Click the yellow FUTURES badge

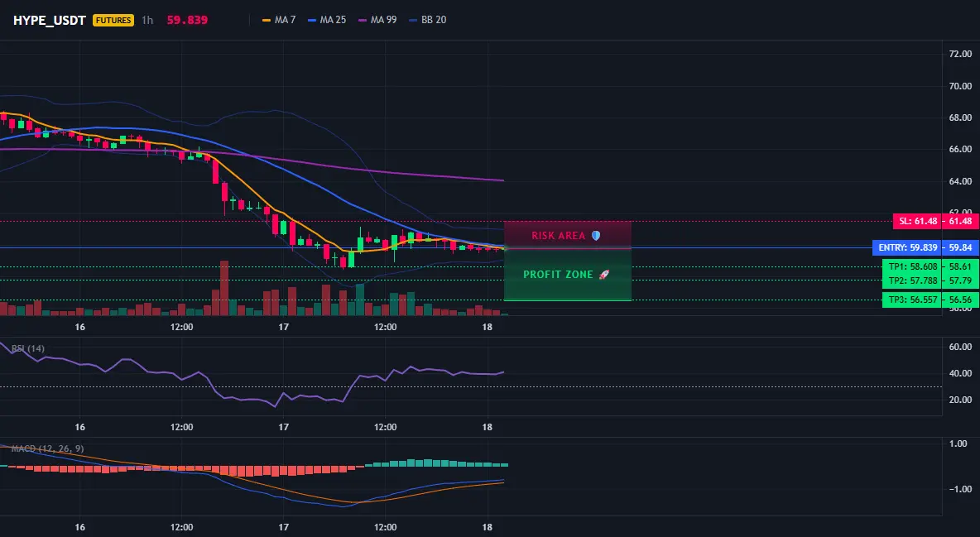point(113,20)
